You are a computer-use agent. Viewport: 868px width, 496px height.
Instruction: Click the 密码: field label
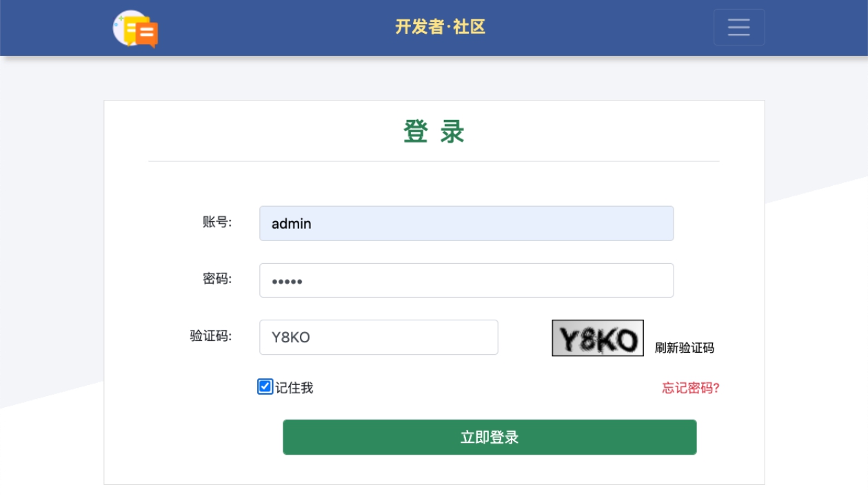coord(217,278)
